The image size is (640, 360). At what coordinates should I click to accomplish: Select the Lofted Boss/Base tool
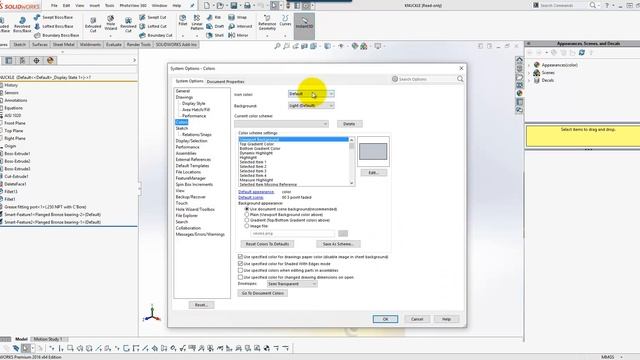tap(53, 26)
